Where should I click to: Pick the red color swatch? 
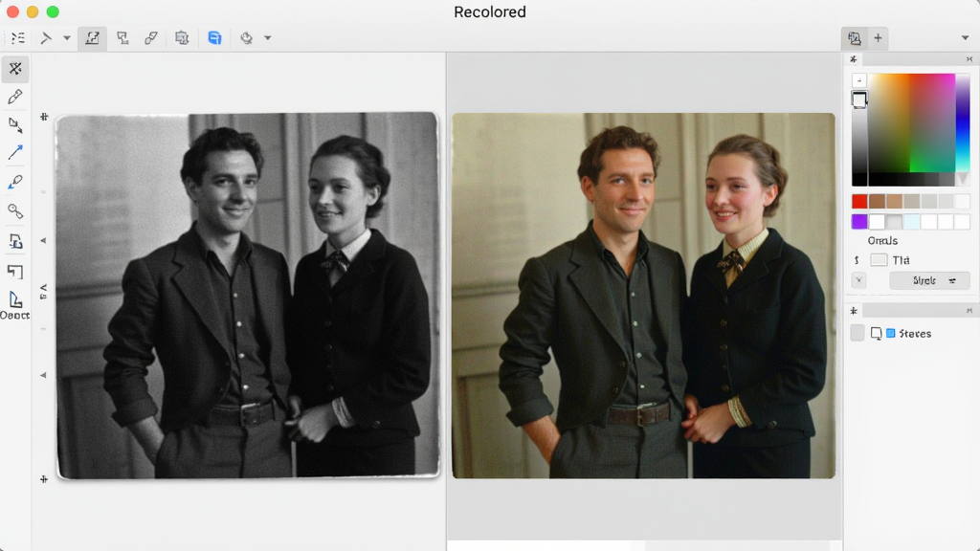[x=859, y=201]
